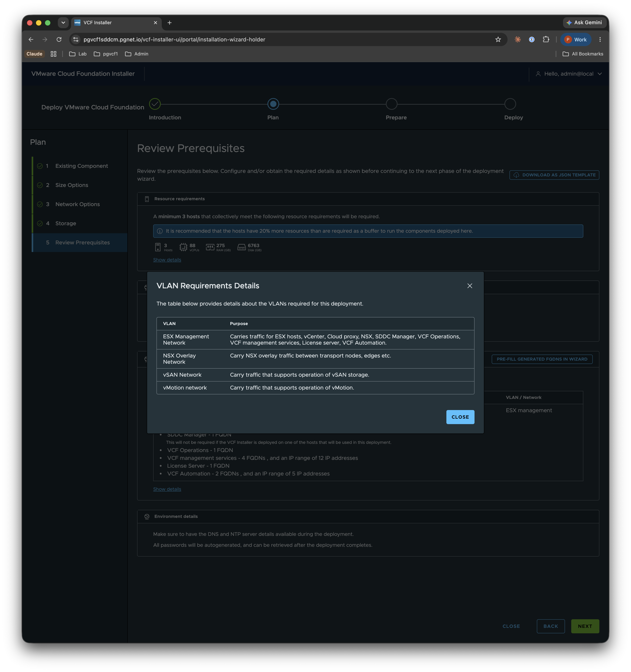The width and height of the screenshot is (631, 672).
Task: Click the blue CLOSE button in the dialog
Action: tap(460, 417)
